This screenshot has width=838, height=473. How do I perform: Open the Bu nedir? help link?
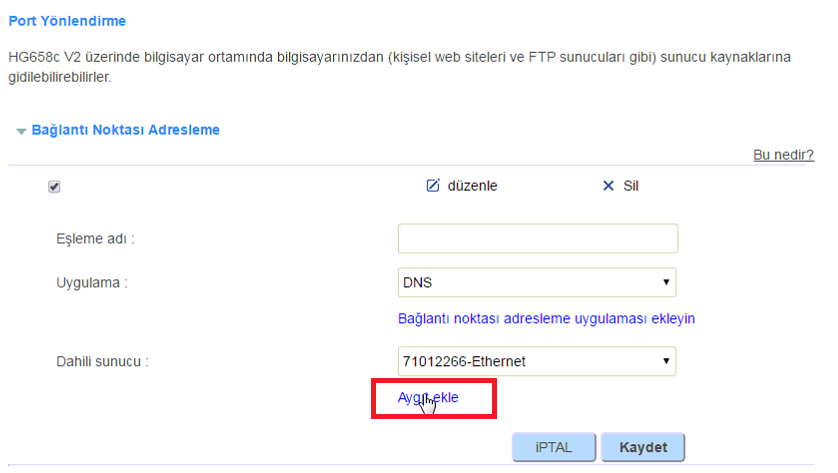tap(783, 155)
